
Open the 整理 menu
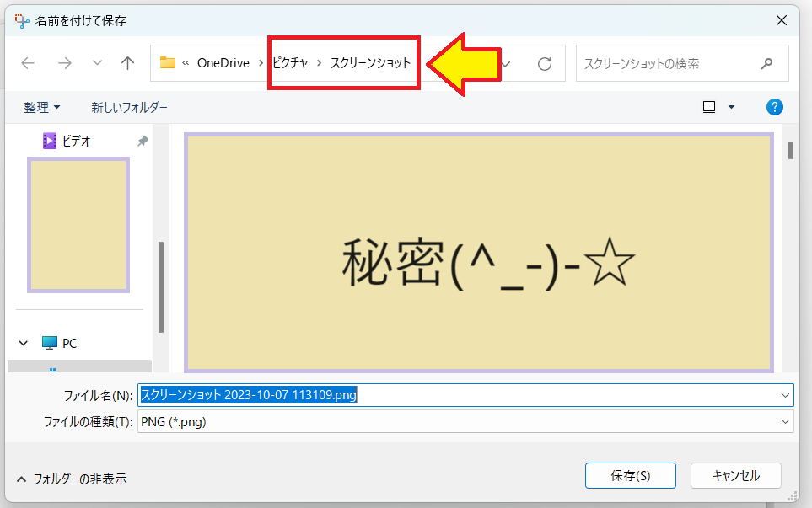(42, 107)
